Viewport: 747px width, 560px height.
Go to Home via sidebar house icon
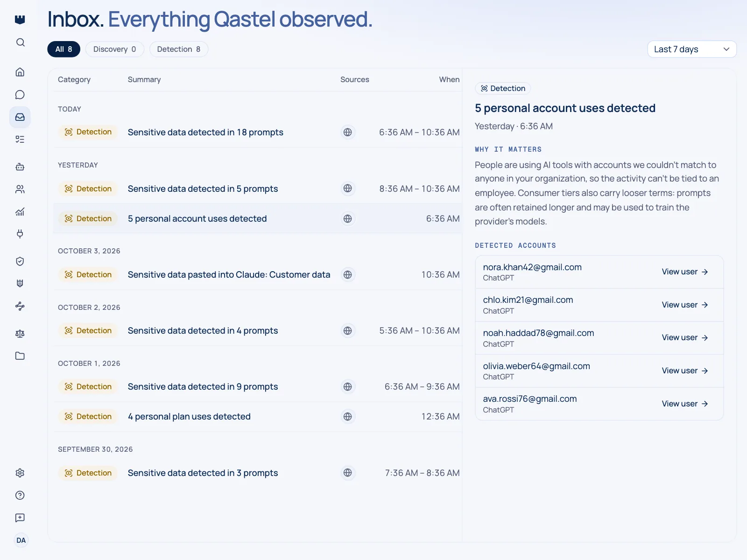point(20,72)
